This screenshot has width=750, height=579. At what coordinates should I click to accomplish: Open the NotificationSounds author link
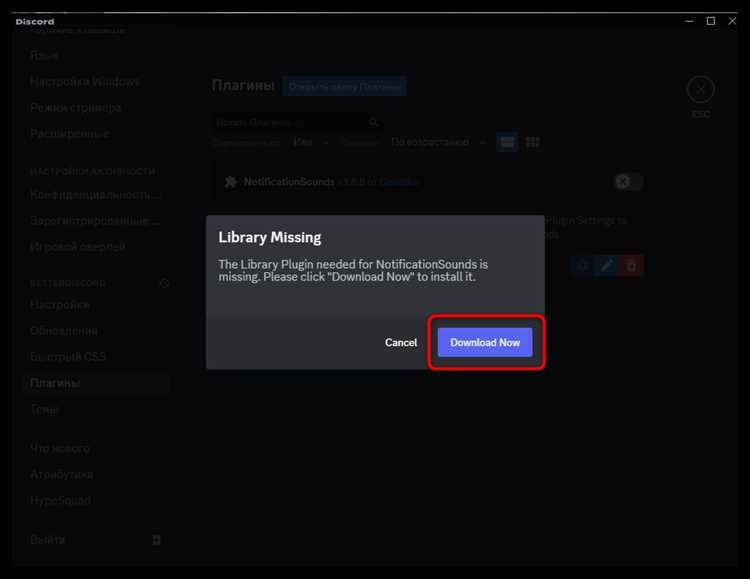point(399,182)
